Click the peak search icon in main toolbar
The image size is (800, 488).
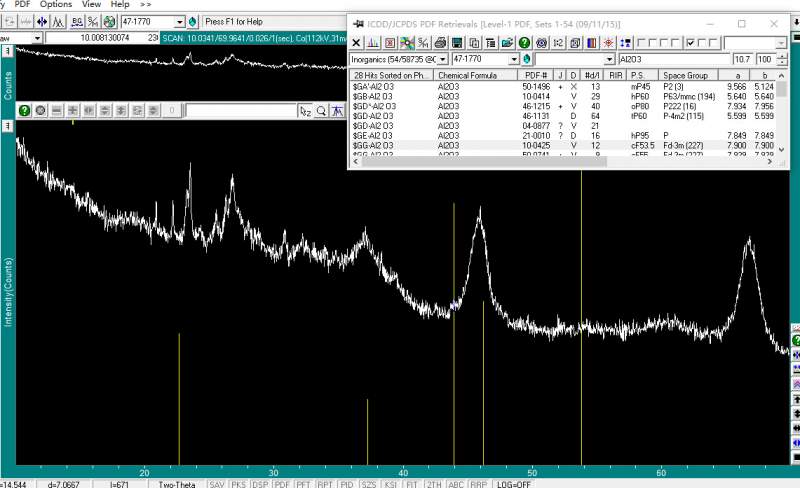[x=59, y=21]
